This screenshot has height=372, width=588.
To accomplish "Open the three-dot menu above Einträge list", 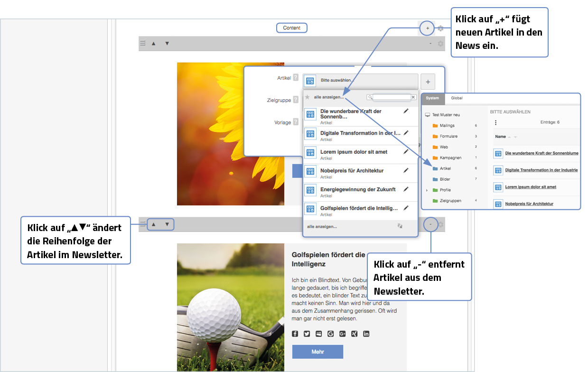I will coord(495,122).
